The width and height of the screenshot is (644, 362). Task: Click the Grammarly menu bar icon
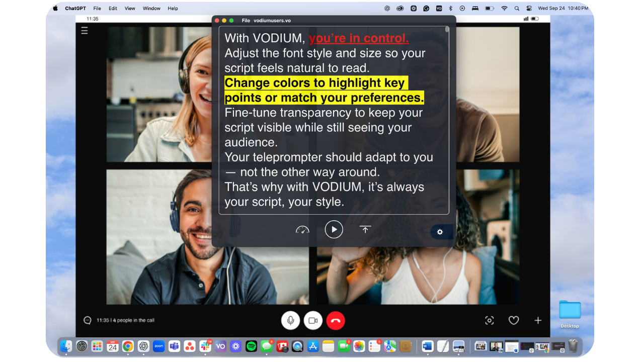tap(426, 8)
